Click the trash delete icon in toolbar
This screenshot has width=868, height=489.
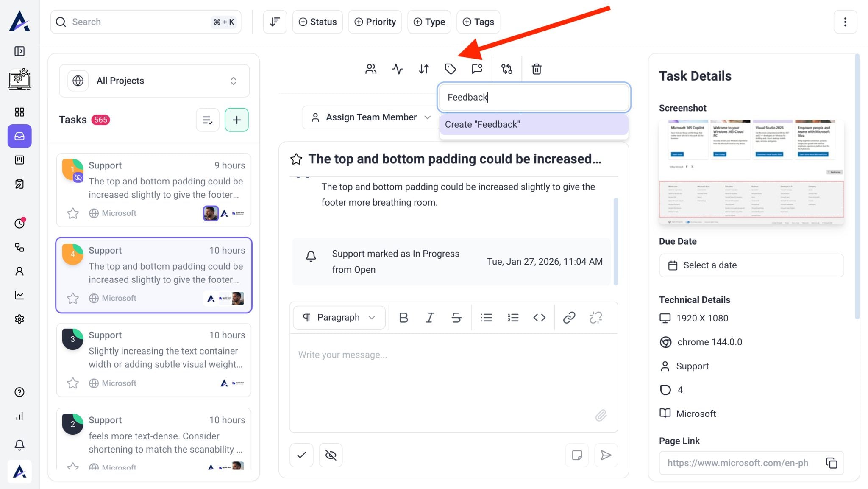tap(537, 69)
